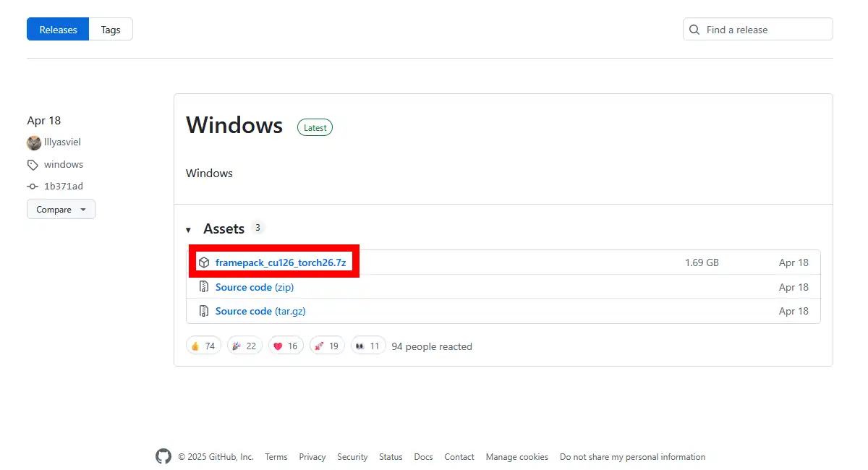Click the 94 people reacted text
868x470 pixels.
coord(432,346)
